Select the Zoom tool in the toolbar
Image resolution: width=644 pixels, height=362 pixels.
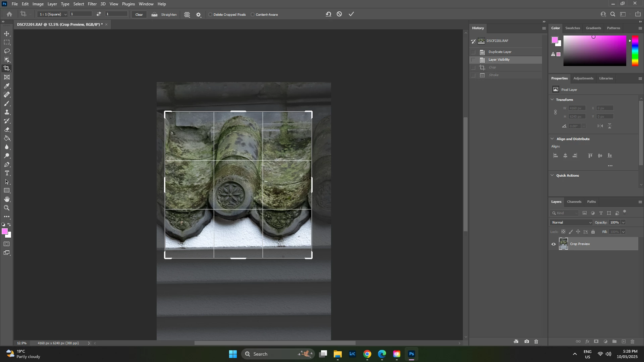click(7, 208)
